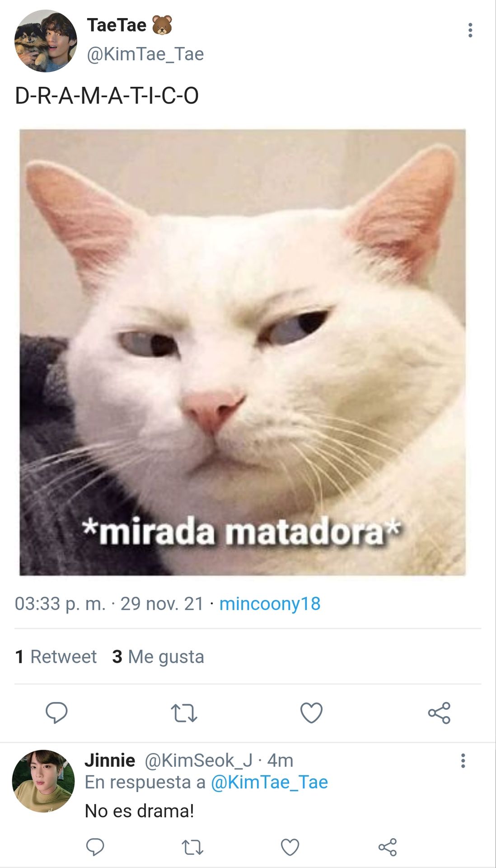
Task: Open three-dot menu on TaeTae's tweet
Action: pos(470,30)
